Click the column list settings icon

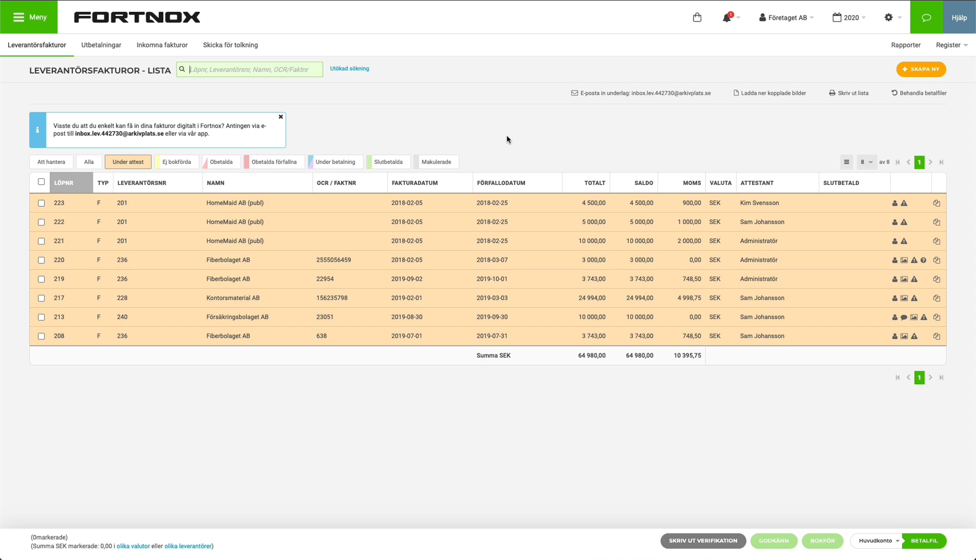tap(846, 162)
